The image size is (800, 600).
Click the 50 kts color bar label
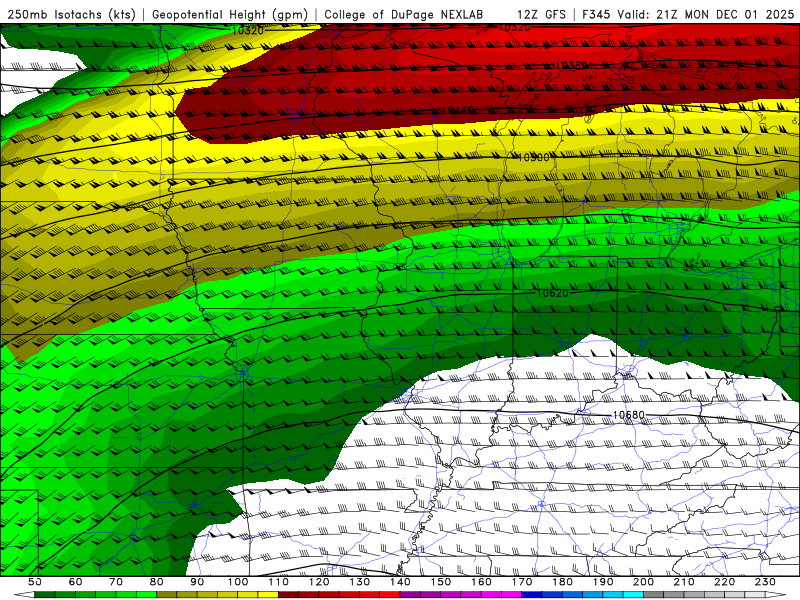[34, 582]
